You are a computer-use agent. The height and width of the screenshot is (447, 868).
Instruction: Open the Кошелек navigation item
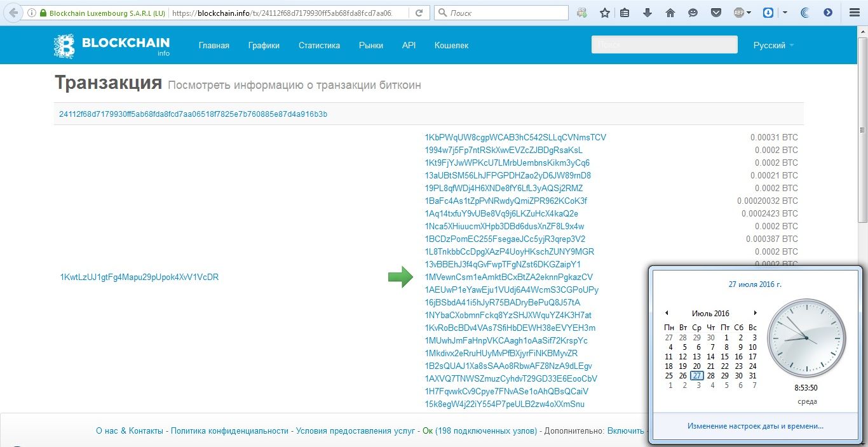coord(451,46)
